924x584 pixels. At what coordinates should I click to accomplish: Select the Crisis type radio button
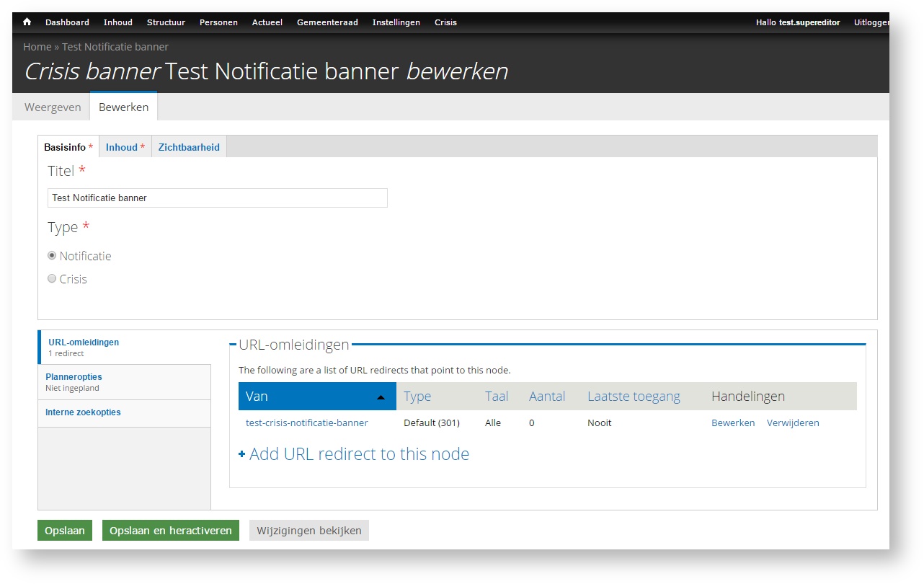click(x=52, y=279)
